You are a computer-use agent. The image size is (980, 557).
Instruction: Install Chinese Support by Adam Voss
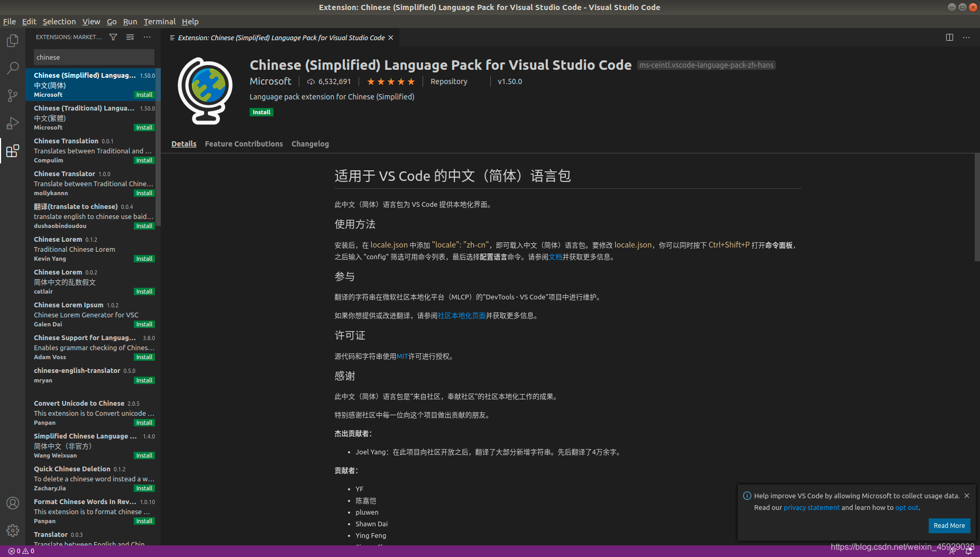click(144, 358)
